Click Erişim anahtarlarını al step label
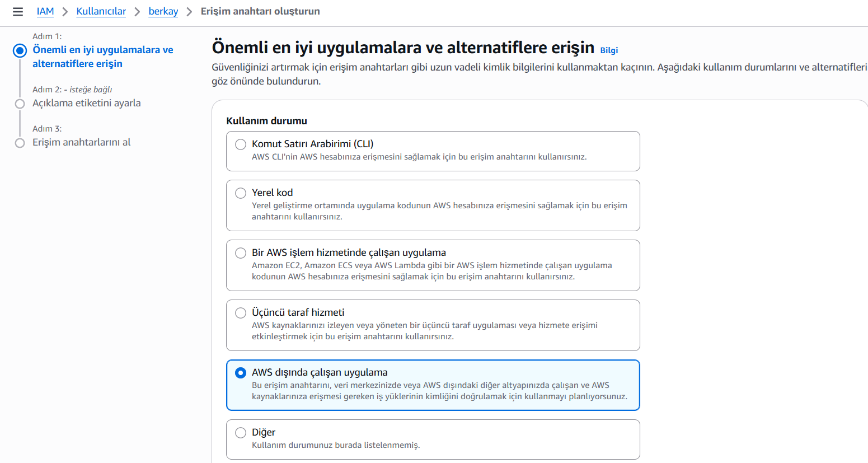Screen dimensions: 868x463 tap(81, 142)
